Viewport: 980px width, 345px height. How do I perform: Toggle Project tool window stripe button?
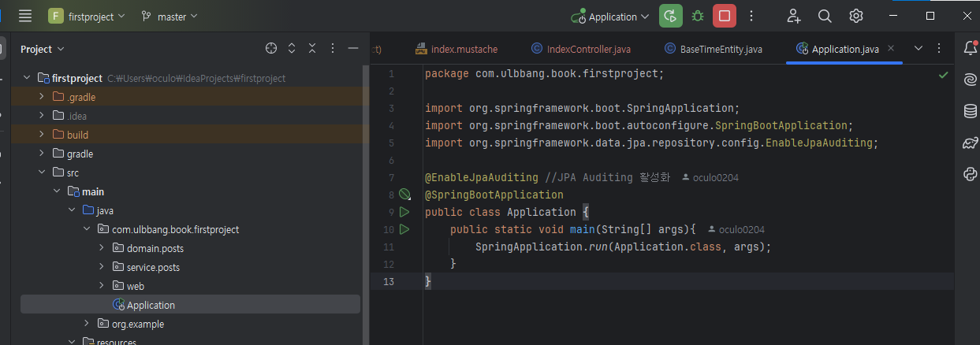(3, 48)
